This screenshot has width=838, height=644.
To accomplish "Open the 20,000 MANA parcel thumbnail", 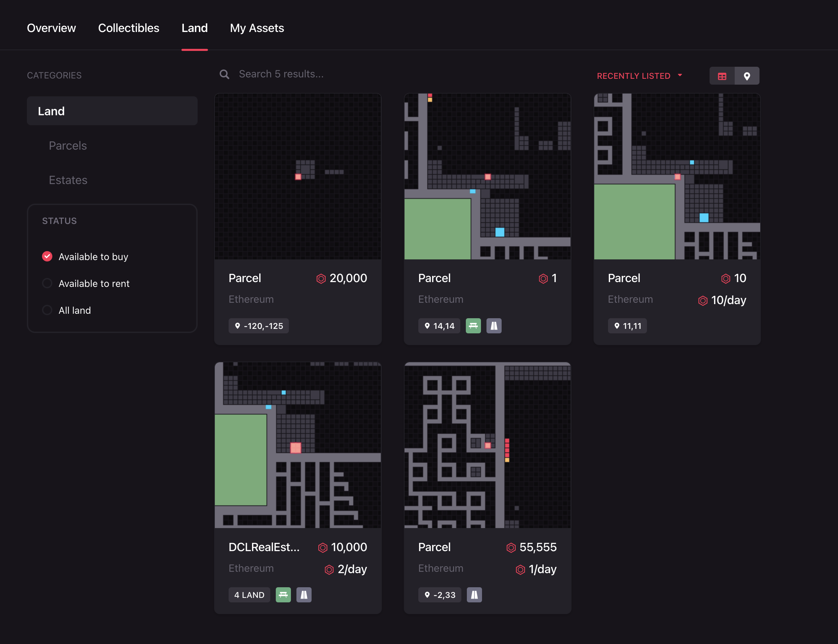I will pos(297,176).
